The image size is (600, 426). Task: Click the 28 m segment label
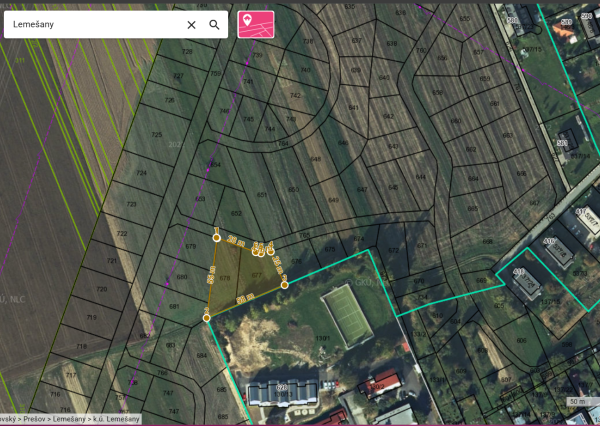[236, 241]
